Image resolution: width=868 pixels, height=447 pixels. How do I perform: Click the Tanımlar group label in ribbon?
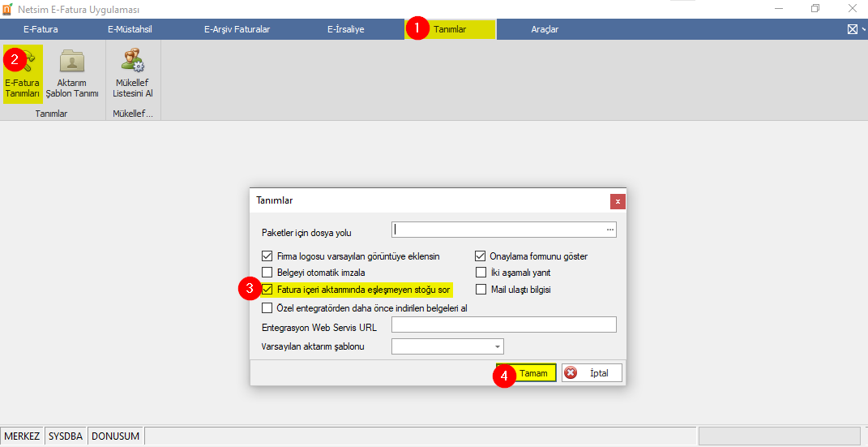coord(51,114)
